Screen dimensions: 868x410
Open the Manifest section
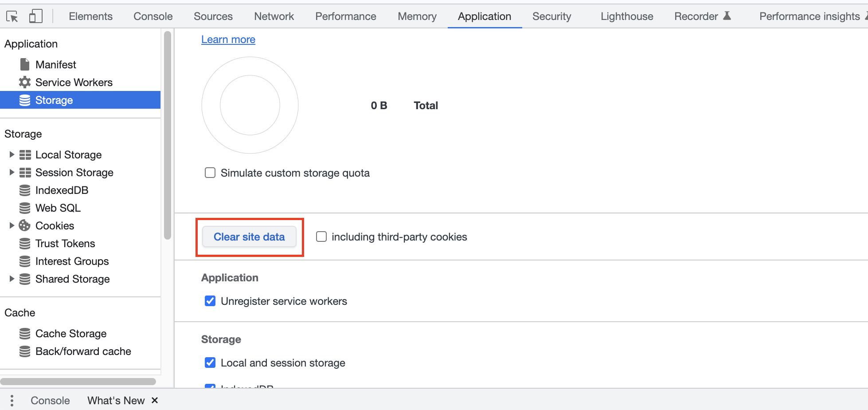coord(55,64)
